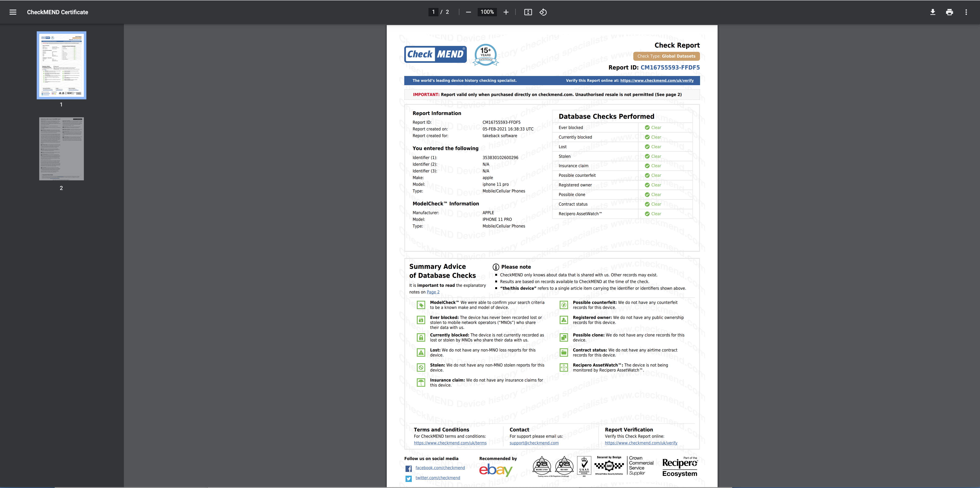Click the eBay logo

(x=496, y=470)
